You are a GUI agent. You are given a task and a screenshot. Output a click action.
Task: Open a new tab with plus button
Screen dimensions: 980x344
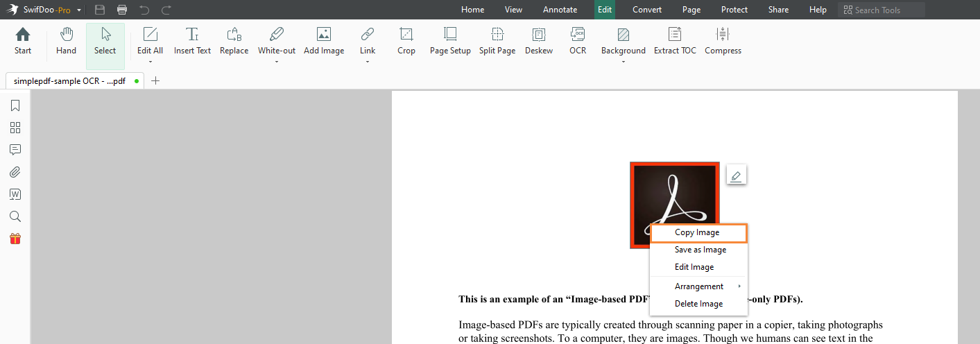(x=155, y=80)
